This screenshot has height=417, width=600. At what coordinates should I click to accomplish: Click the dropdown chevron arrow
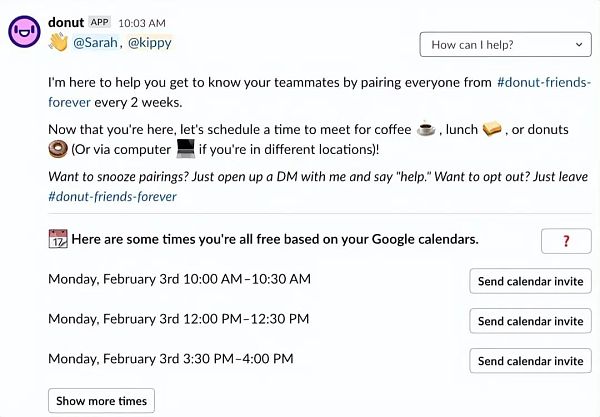(x=579, y=45)
